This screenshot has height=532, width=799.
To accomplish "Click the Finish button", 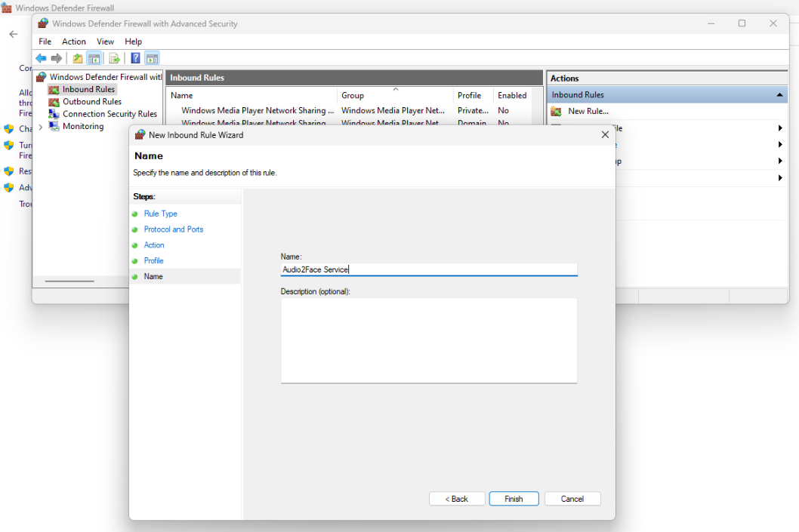I will (514, 499).
